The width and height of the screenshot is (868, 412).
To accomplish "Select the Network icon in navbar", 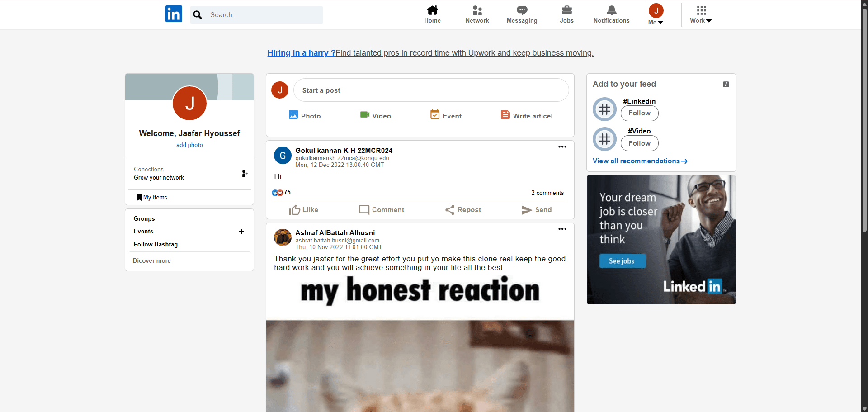I will [x=477, y=10].
